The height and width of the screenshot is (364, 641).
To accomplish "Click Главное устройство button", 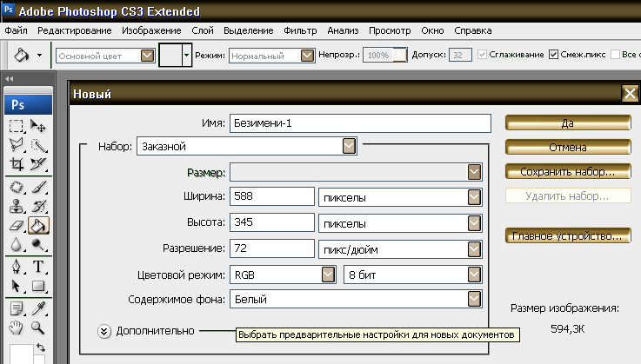I will point(568,235).
